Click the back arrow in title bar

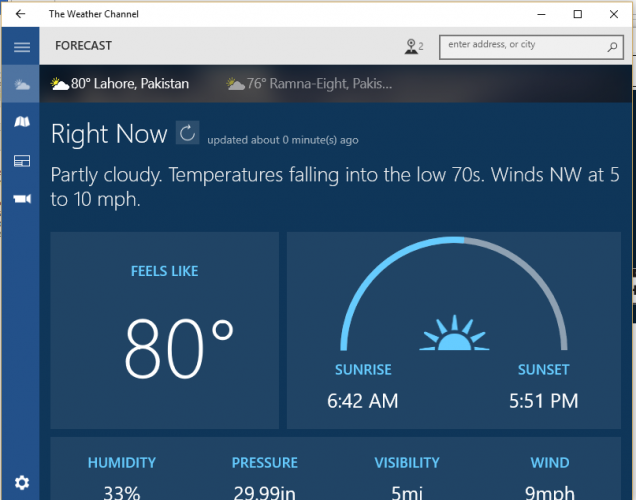[20, 14]
